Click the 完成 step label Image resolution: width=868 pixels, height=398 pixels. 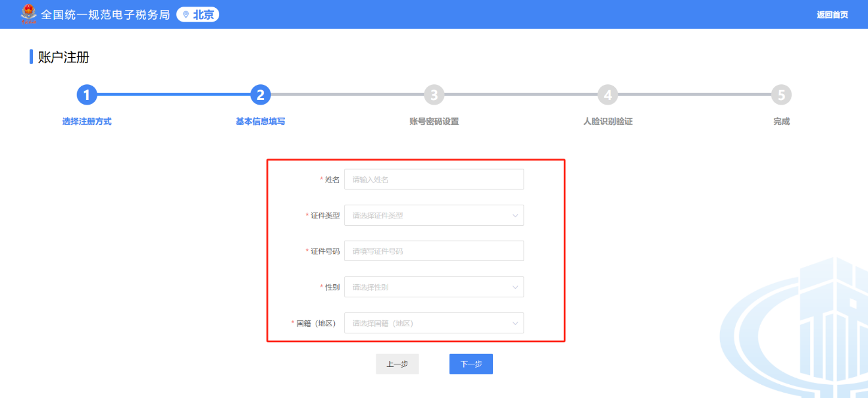pos(781,122)
